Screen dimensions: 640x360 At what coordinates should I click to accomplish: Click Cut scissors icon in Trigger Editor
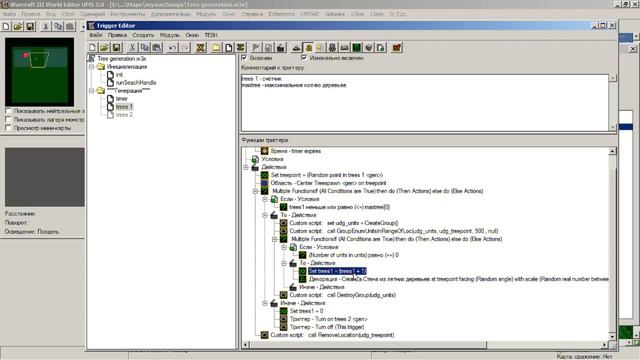click(x=132, y=48)
